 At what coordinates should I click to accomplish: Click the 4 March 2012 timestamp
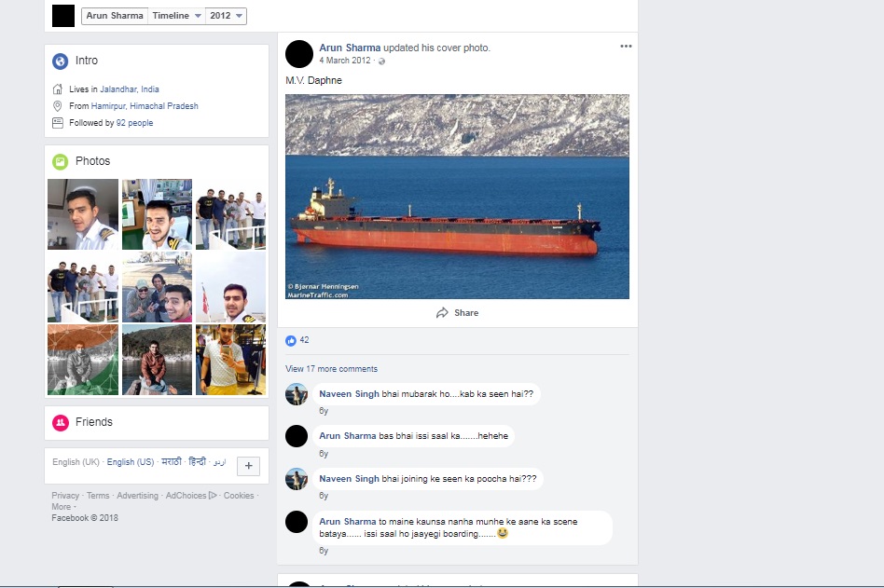(x=345, y=61)
